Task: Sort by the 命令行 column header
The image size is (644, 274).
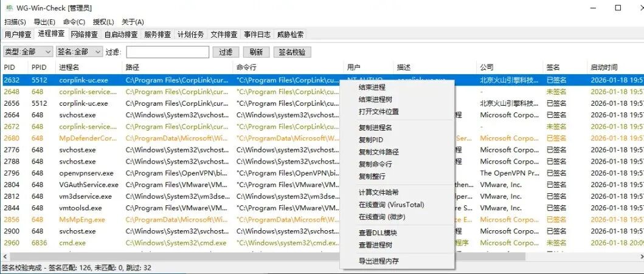Action: click(288, 67)
